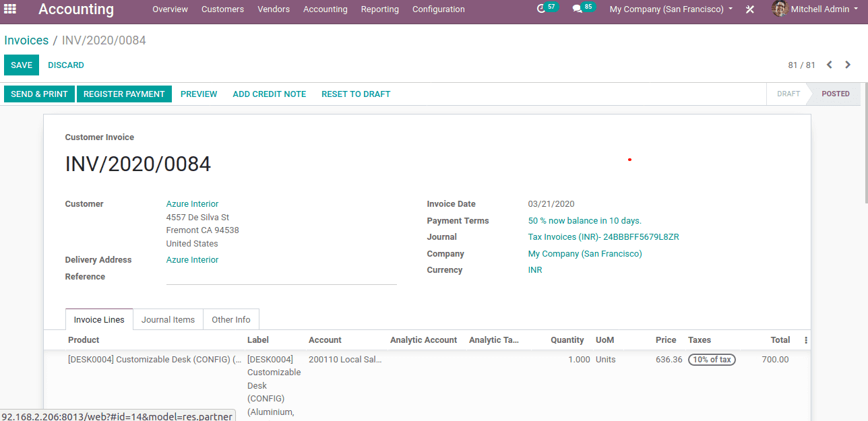868x421 pixels.
Task: Click the Reference input field
Action: [x=281, y=277]
